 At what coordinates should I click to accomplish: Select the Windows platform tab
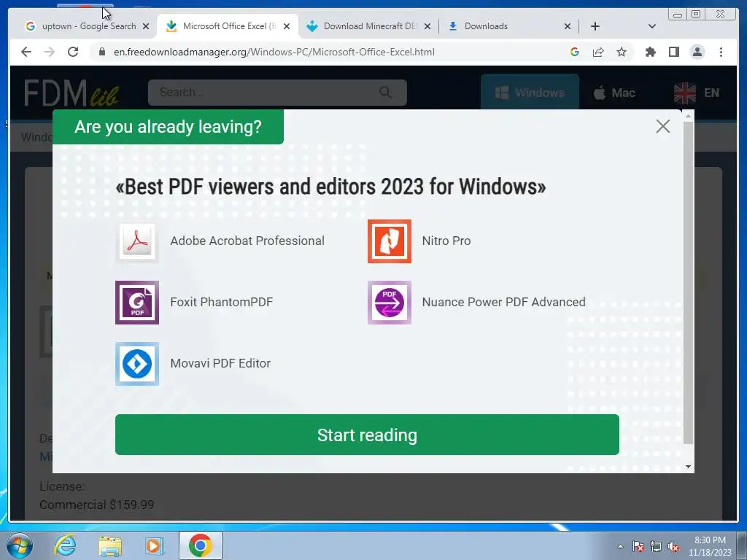point(530,93)
